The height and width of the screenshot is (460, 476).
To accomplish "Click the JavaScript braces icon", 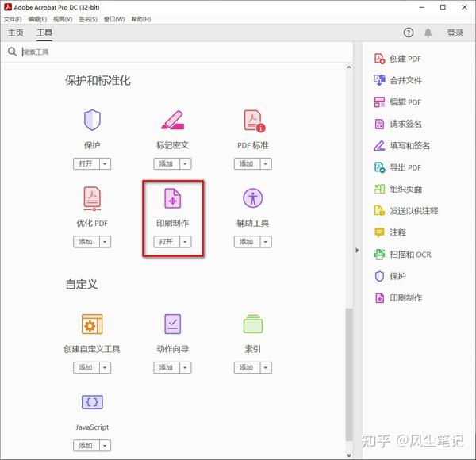I will point(92,402).
